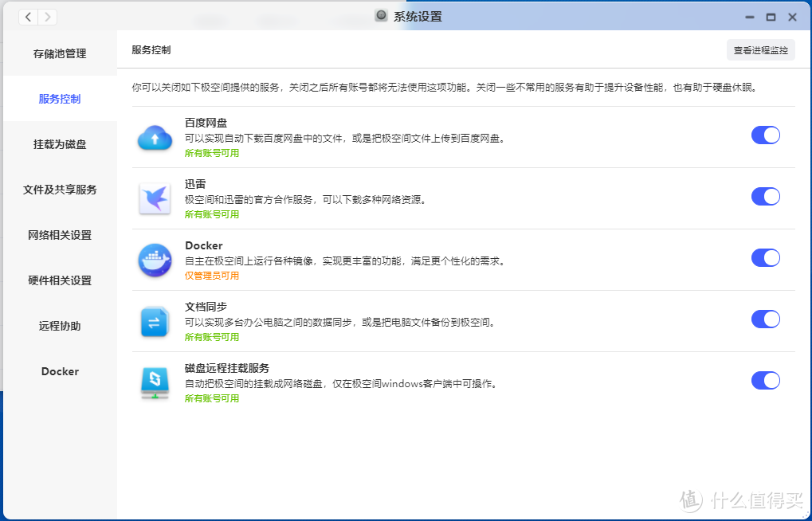Click the forward arrow in title bar
The image size is (812, 521).
pyautogui.click(x=47, y=17)
